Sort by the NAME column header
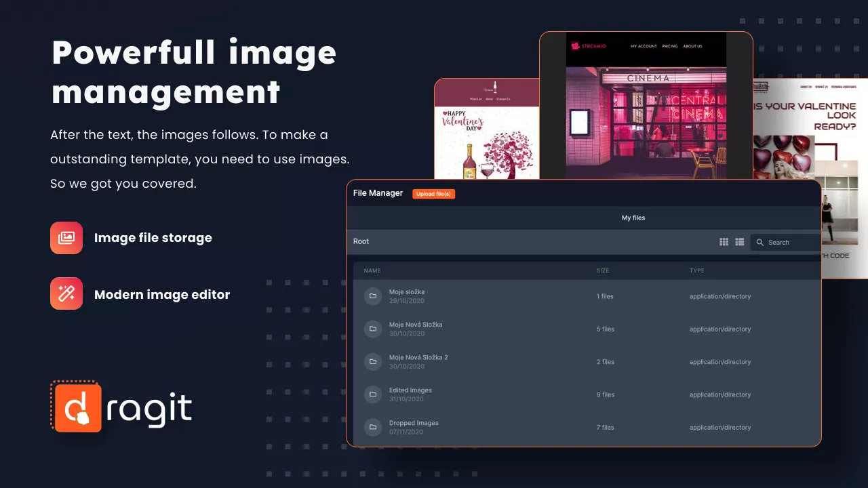This screenshot has width=868, height=488. point(372,270)
